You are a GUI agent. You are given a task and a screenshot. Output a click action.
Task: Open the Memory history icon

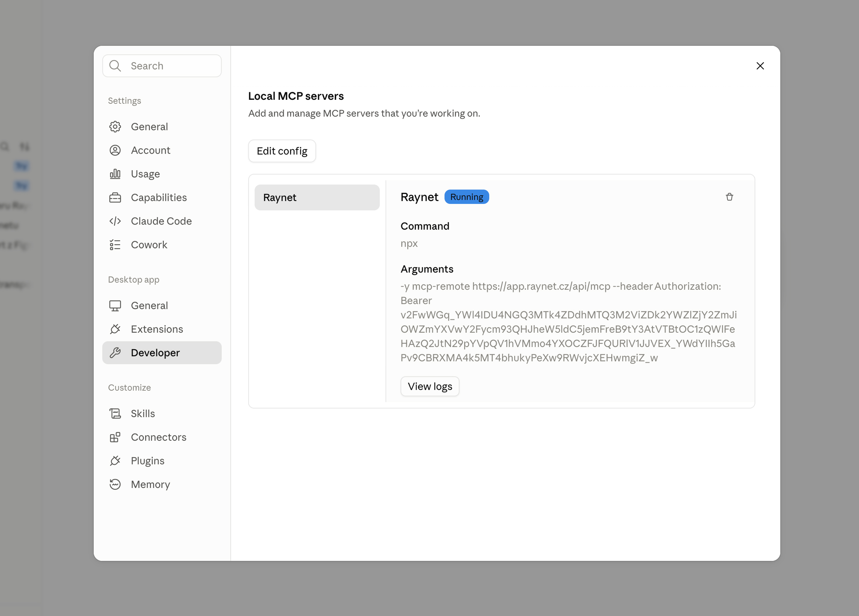tap(115, 484)
